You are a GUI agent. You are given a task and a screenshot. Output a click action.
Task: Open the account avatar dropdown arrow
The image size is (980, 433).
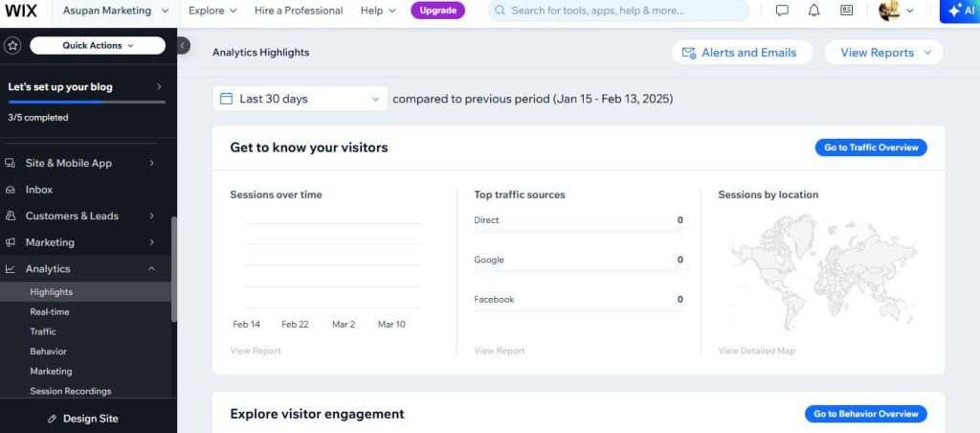[x=909, y=11]
